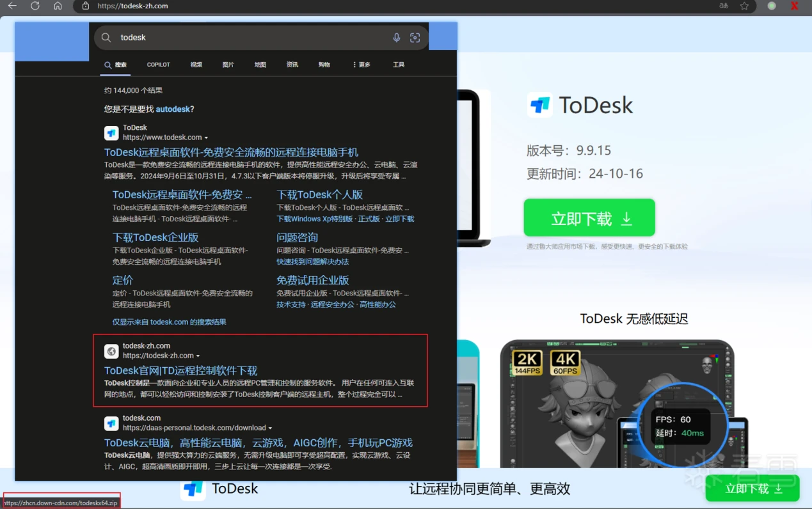This screenshot has width=812, height=509.
Task: Click the red X icon in the browser toolbar
Action: (x=794, y=6)
